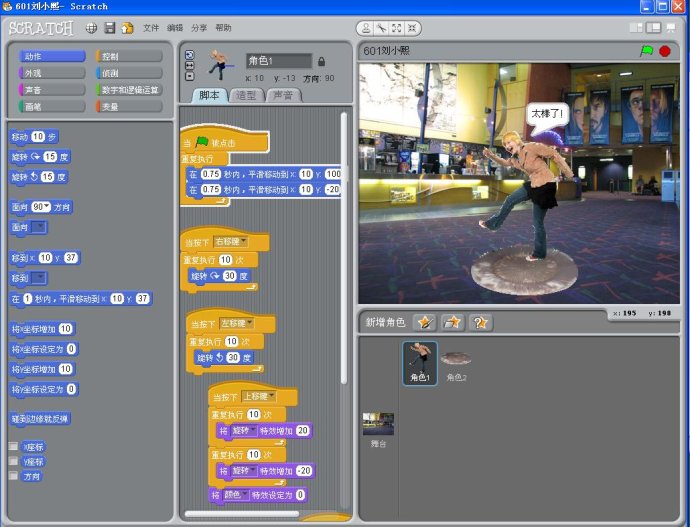Image resolution: width=690 pixels, height=527 pixels.
Task: Open the 数字和逻辑运算 operators category
Action: pyautogui.click(x=129, y=90)
